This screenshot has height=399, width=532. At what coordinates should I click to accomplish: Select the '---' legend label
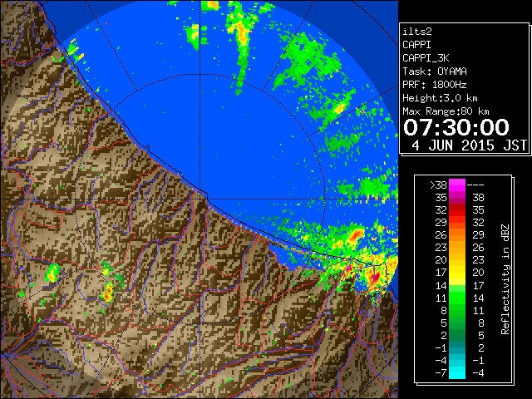coord(475,185)
